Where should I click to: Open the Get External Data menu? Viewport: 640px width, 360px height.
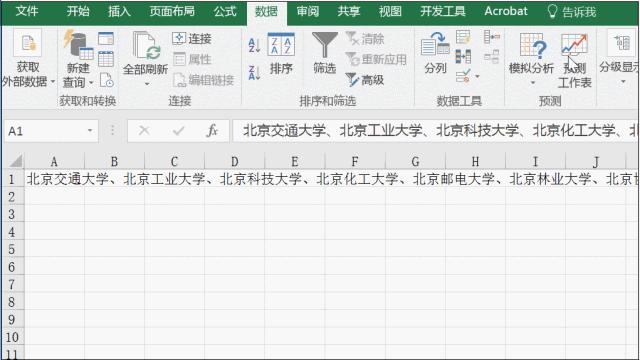pos(28,59)
